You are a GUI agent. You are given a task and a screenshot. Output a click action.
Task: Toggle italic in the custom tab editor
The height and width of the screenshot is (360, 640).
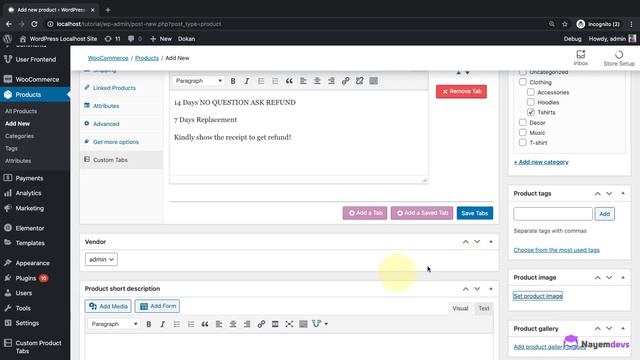(247, 81)
